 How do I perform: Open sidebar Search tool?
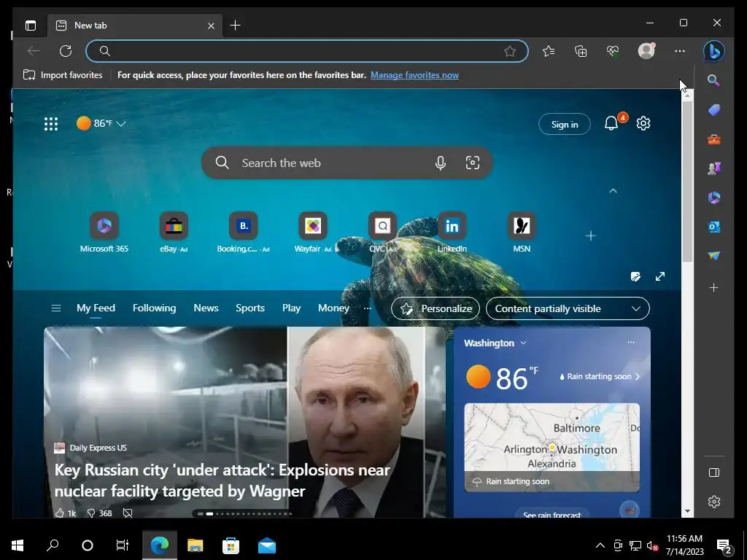tap(713, 80)
